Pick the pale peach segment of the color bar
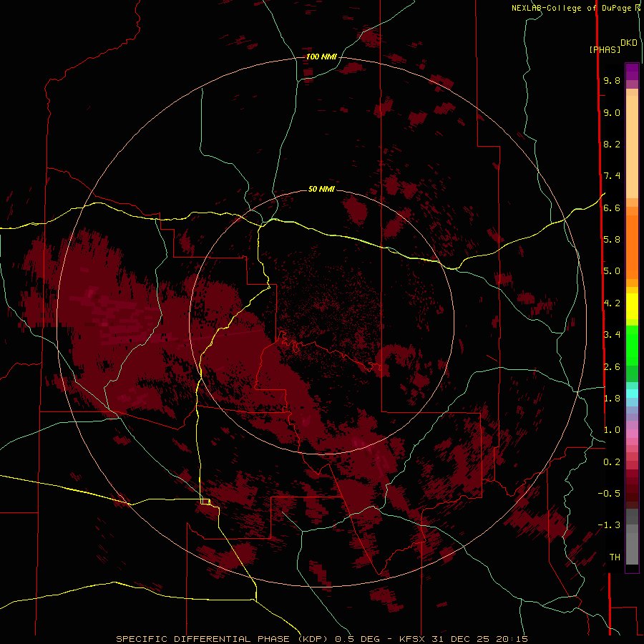Image resolution: width=644 pixels, height=644 pixels. click(632, 147)
